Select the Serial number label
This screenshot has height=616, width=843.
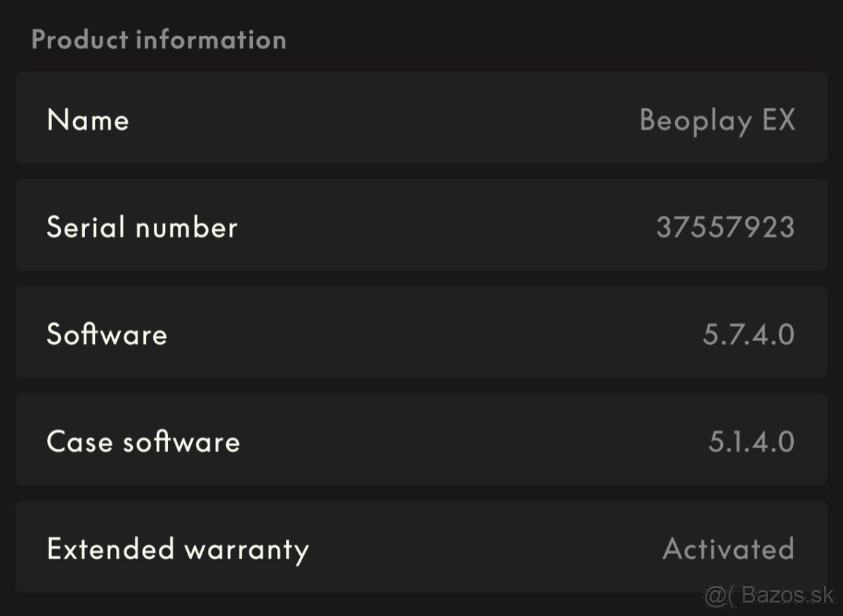[142, 227]
